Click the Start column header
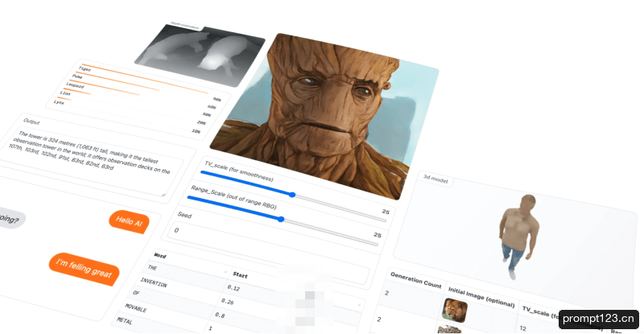 (240, 275)
